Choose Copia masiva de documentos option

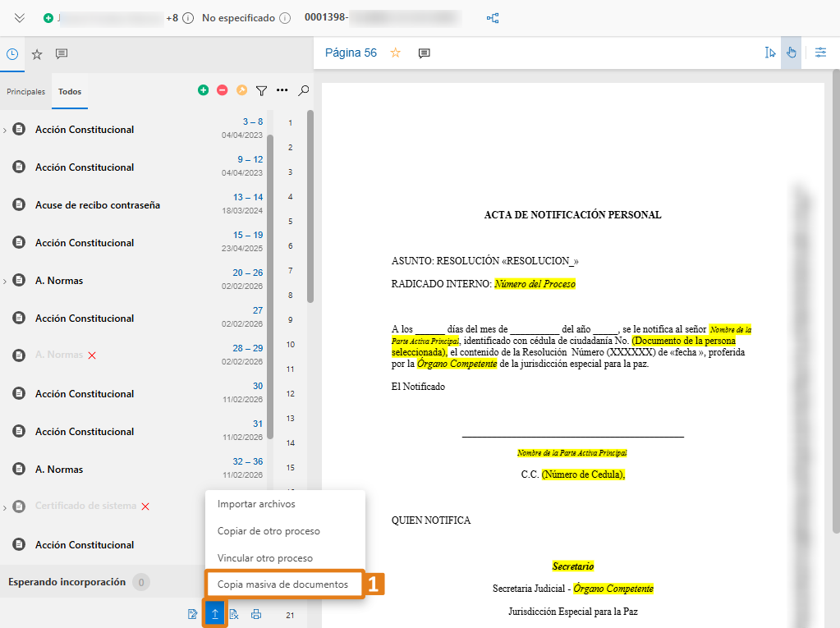283,584
